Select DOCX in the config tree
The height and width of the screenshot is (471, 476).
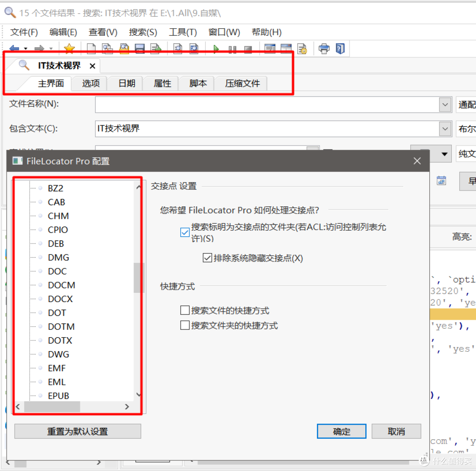(60, 299)
